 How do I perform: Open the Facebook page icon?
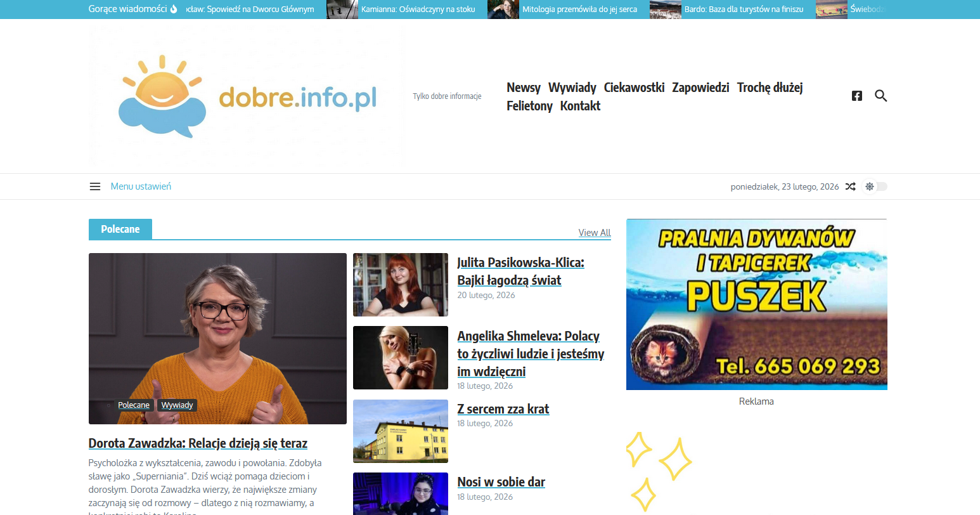(x=857, y=96)
